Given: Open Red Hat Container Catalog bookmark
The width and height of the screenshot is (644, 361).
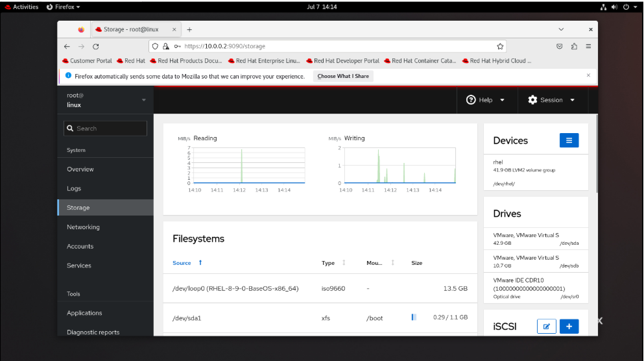Looking at the screenshot, I should pos(420,61).
